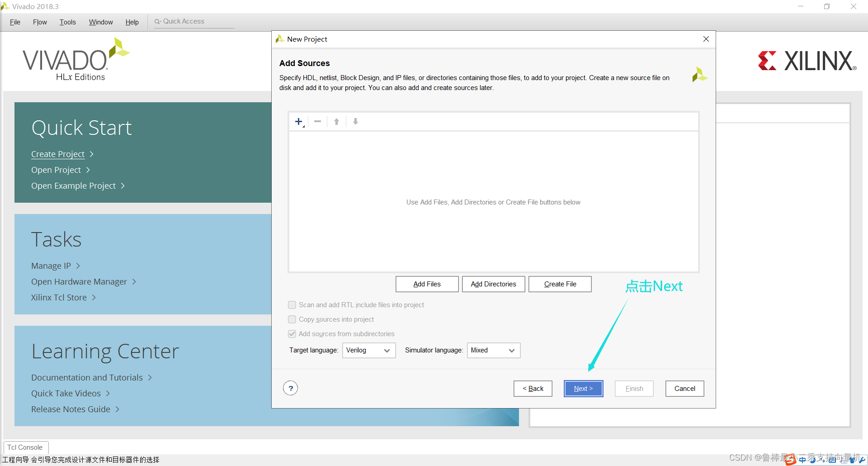This screenshot has width=868, height=466.
Task: Open the Help menu
Action: tap(132, 22)
